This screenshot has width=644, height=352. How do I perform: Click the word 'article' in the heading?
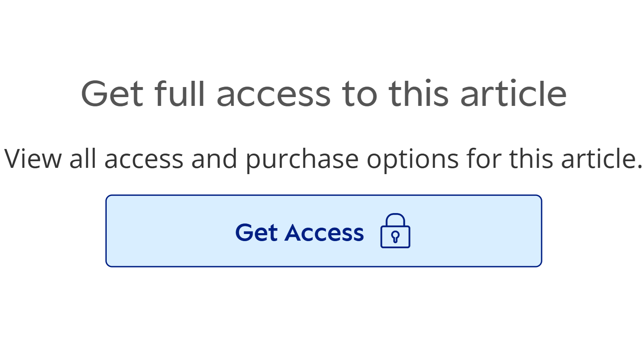click(513, 94)
